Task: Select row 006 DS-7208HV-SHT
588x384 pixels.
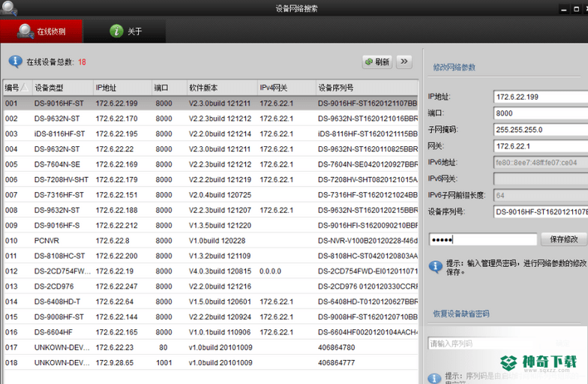Action: (211, 180)
